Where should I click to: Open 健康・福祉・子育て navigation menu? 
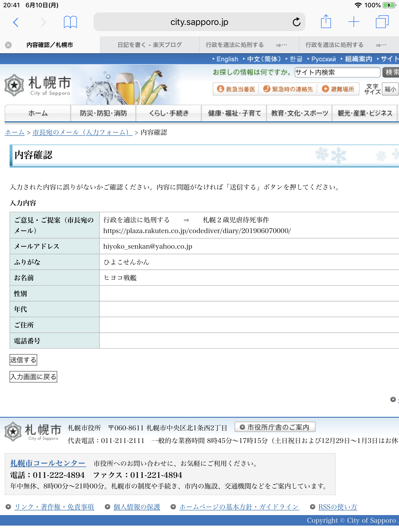point(234,113)
